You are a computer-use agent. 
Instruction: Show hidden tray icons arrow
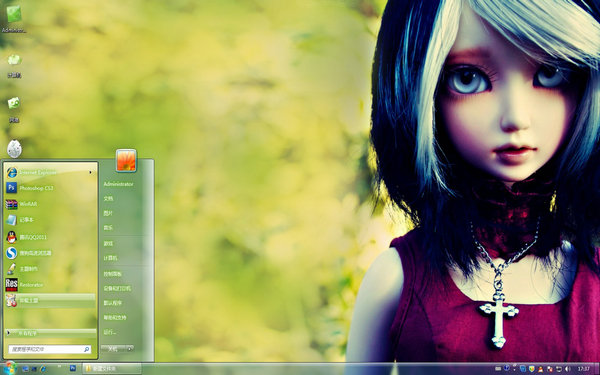point(515,368)
